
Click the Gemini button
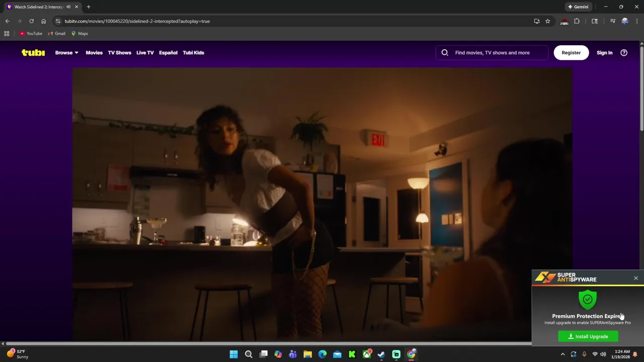point(578,7)
